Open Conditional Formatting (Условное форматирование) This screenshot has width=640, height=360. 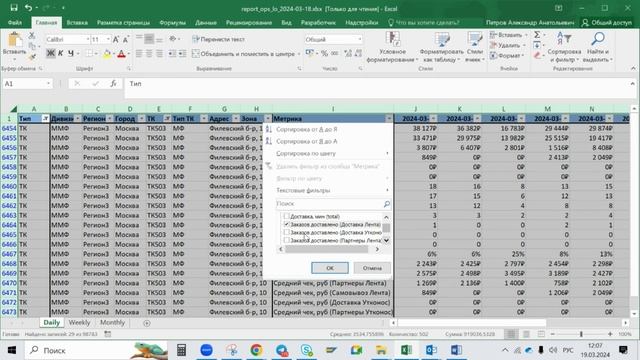(x=392, y=47)
